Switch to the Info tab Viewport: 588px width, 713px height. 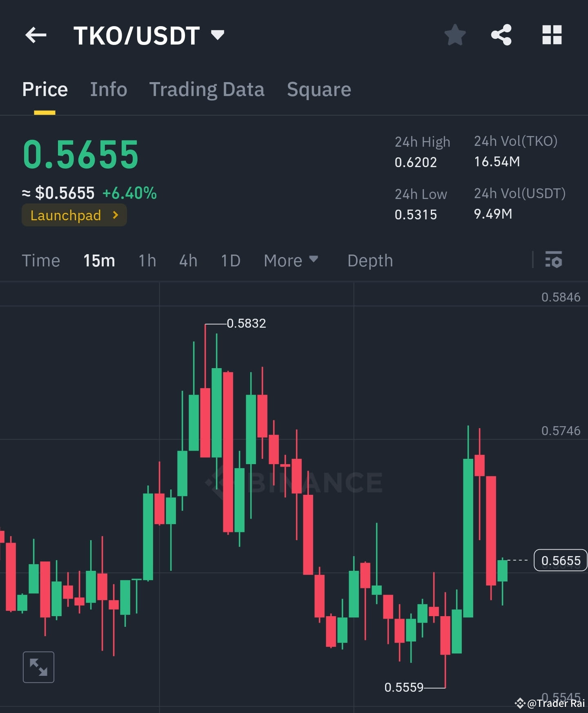108,89
